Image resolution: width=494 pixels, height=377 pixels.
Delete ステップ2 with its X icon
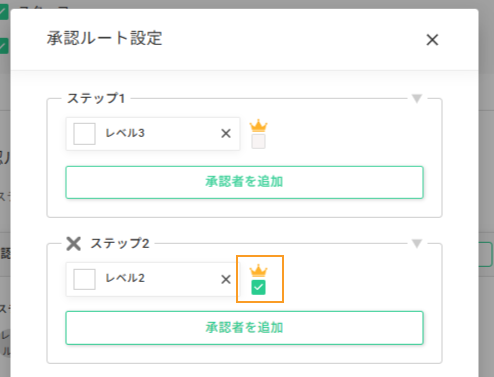74,244
